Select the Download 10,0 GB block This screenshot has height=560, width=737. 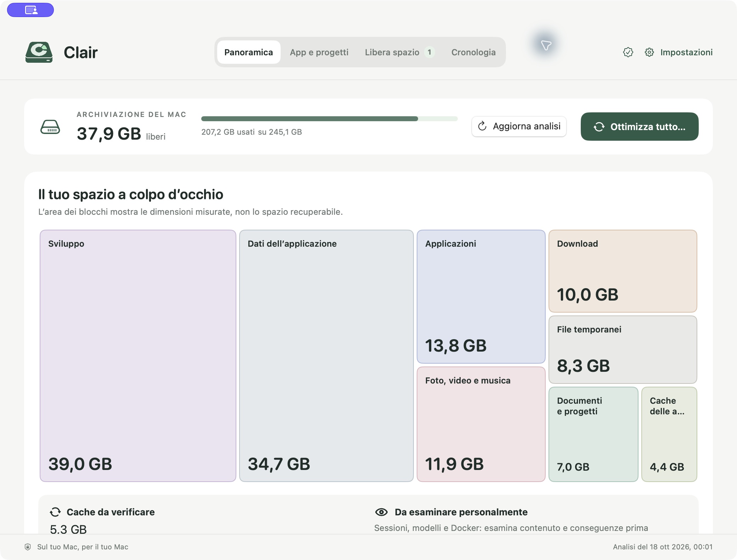(623, 271)
